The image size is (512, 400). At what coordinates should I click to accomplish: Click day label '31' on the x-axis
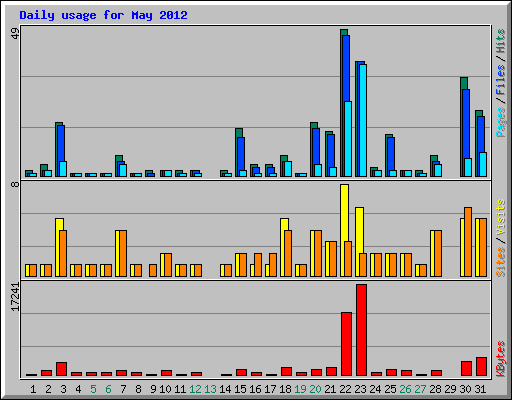[x=480, y=389]
